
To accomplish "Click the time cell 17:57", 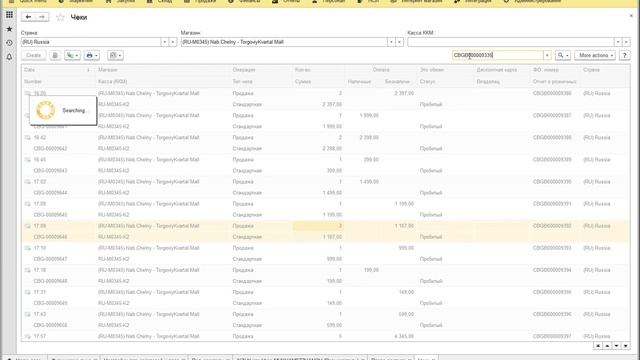I will (x=40, y=336).
